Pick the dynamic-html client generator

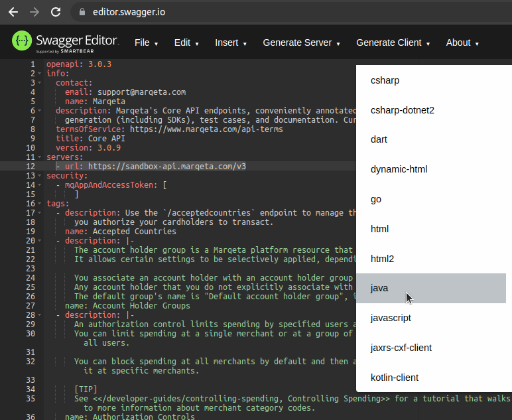click(x=399, y=169)
